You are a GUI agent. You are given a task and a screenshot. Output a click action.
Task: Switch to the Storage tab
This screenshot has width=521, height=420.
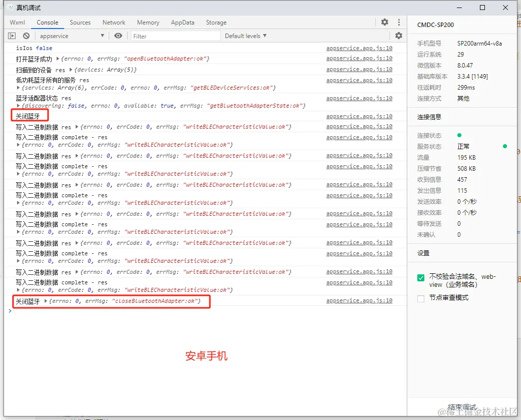216,22
